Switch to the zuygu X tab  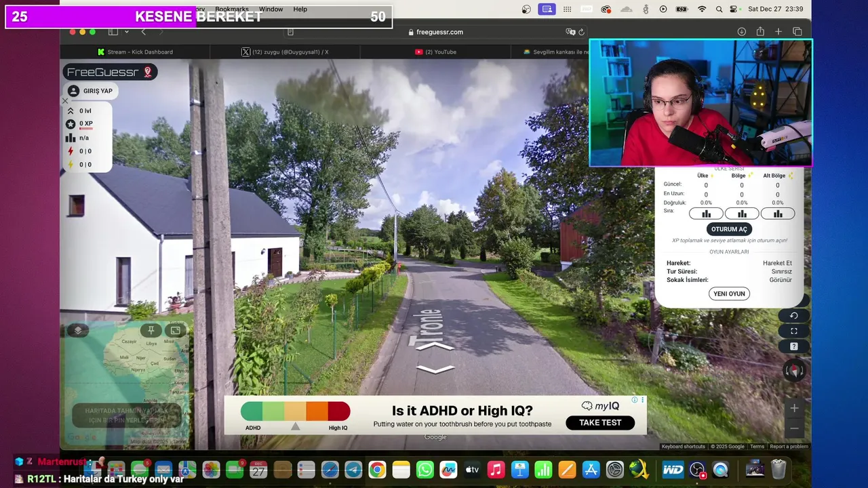pos(285,52)
